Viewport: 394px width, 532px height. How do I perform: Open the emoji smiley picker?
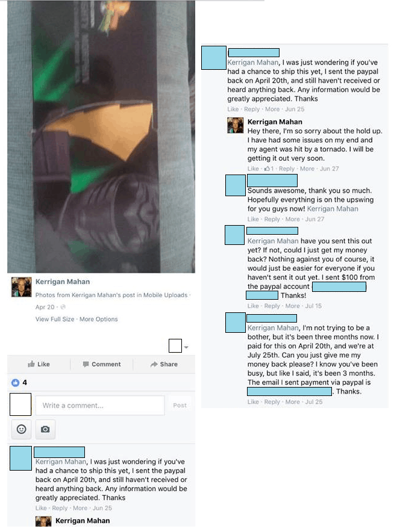pos(22,429)
